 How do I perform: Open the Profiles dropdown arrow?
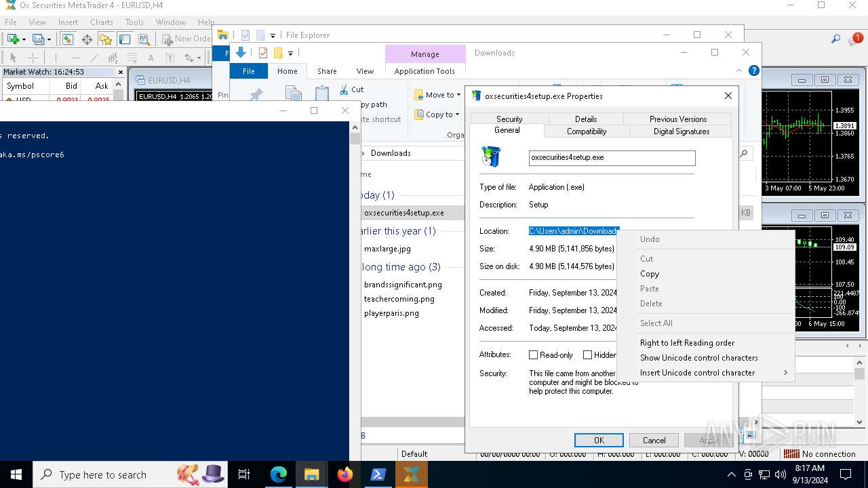(50, 39)
